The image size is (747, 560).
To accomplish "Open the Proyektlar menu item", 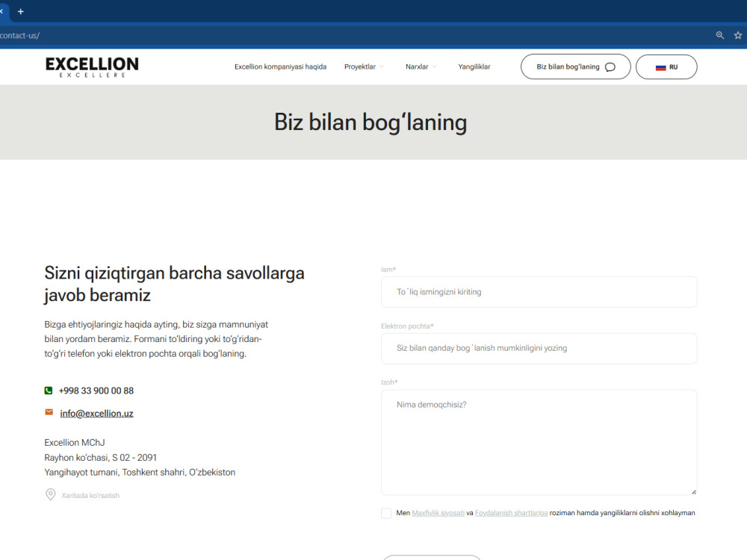I will 360,66.
